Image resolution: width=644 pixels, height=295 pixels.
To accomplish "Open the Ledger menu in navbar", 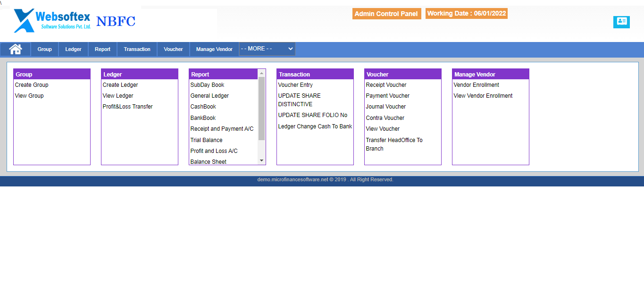I will click(73, 49).
